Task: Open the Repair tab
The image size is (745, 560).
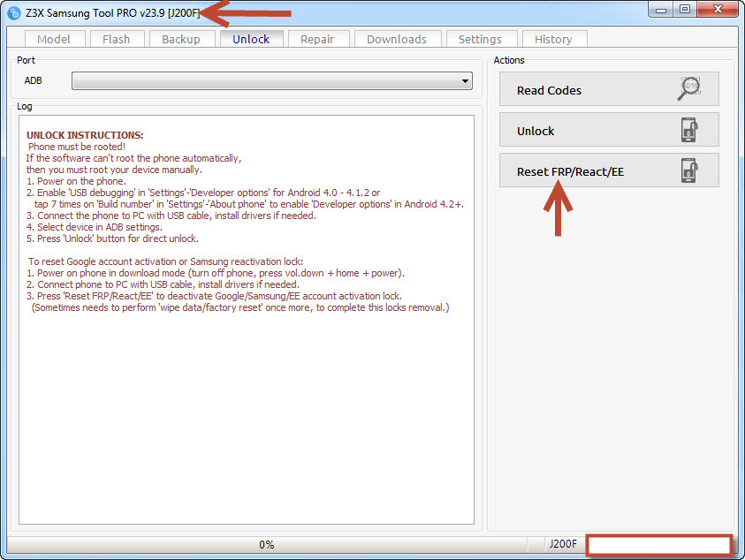Action: [x=317, y=39]
